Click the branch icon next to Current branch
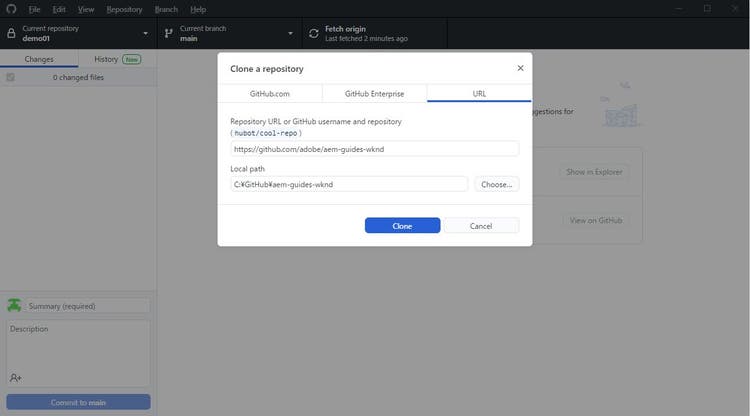The width and height of the screenshot is (750, 416). tap(168, 33)
